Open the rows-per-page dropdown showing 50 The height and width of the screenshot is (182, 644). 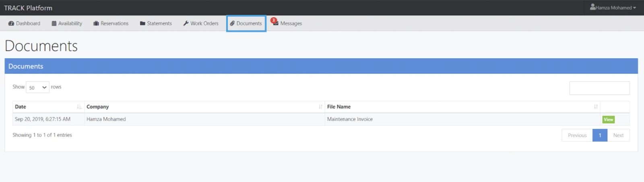pyautogui.click(x=37, y=88)
